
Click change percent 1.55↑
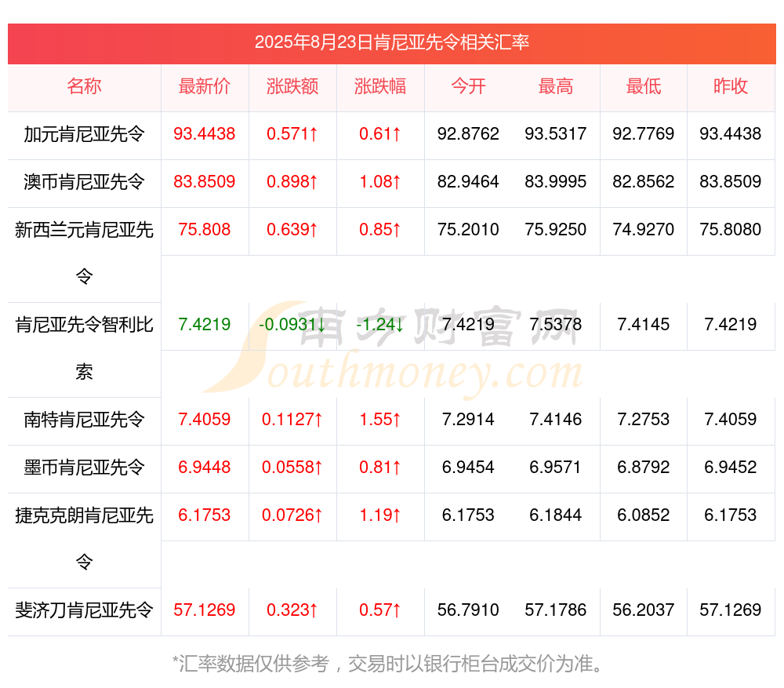pos(380,419)
